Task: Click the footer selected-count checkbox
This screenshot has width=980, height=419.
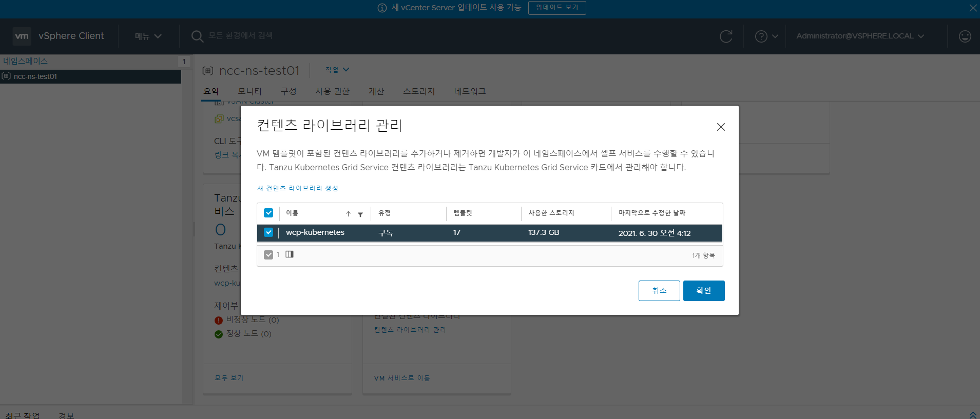Action: 268,255
